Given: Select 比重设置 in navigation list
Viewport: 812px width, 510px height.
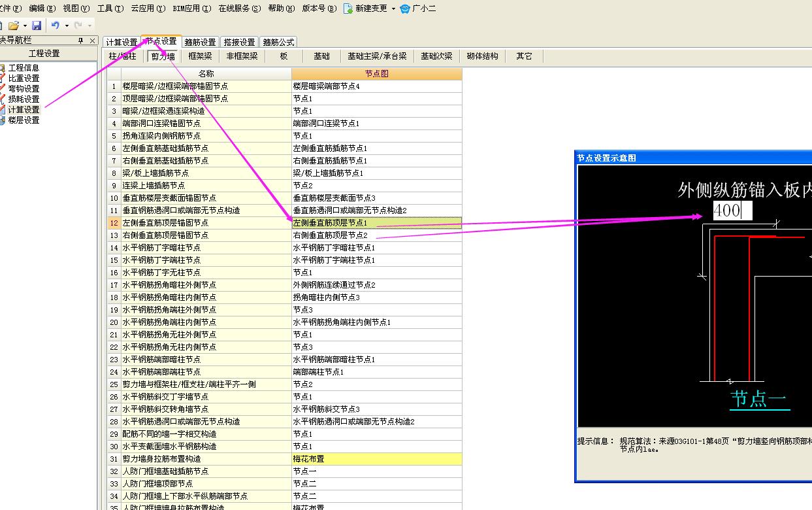Looking at the screenshot, I should pyautogui.click(x=24, y=78).
